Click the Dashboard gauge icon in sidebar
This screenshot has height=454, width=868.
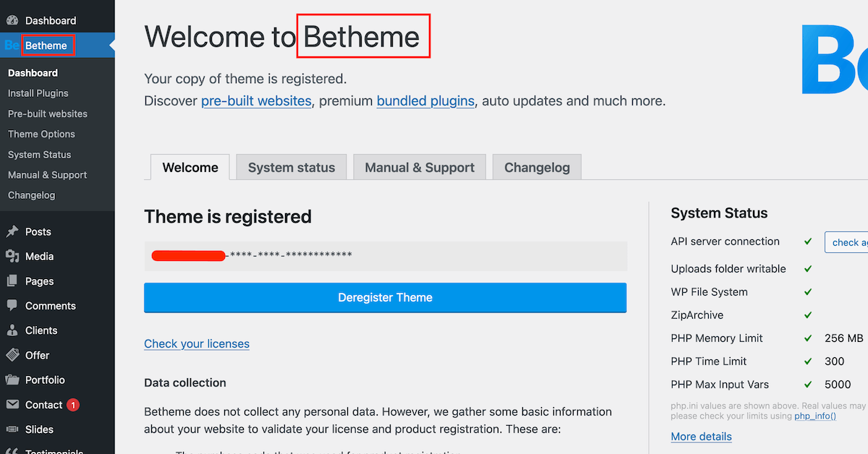point(12,21)
